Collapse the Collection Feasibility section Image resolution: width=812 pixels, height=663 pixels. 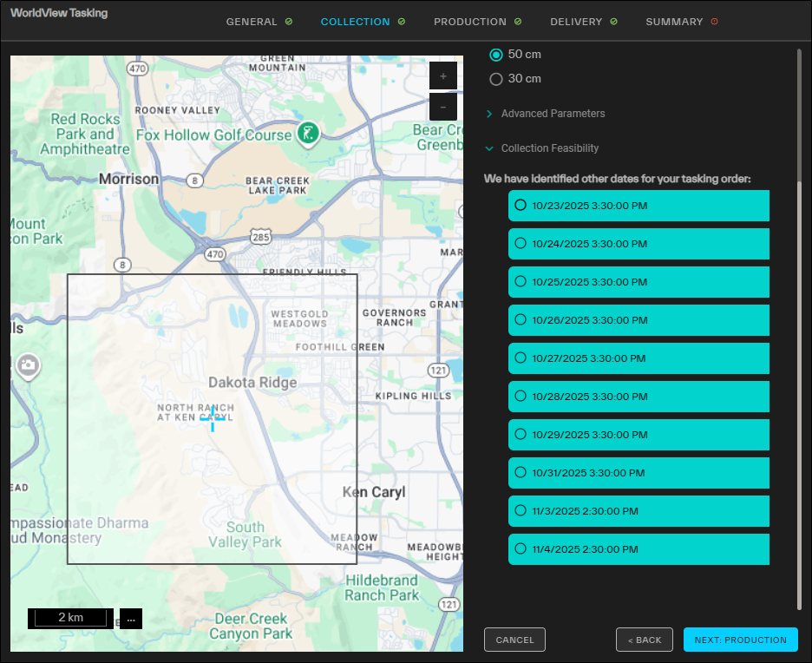pos(549,148)
